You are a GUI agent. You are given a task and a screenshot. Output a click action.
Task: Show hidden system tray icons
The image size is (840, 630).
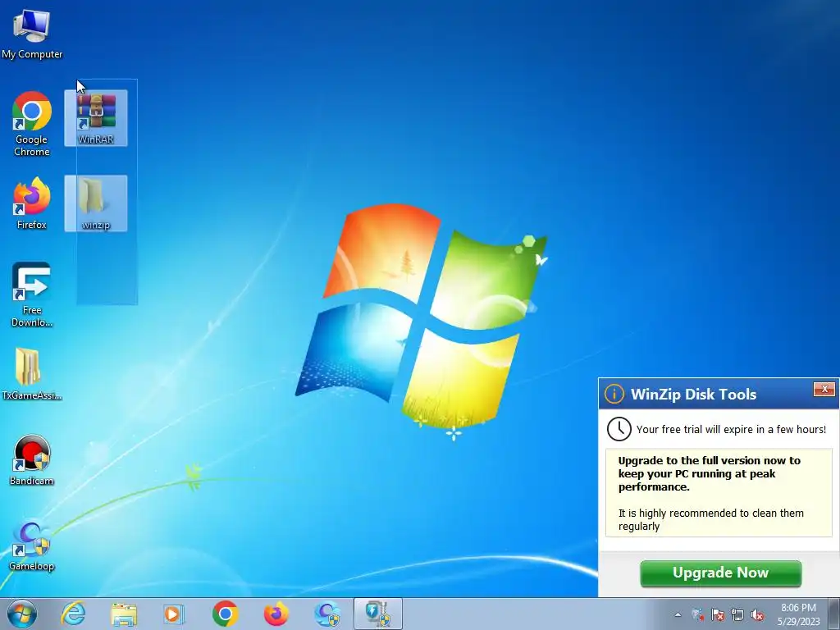click(678, 614)
